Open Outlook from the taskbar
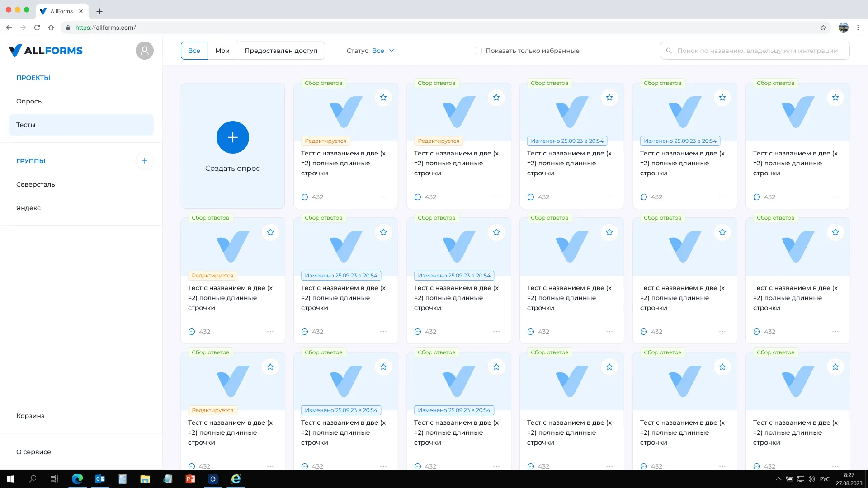Image resolution: width=868 pixels, height=488 pixels. click(x=100, y=479)
